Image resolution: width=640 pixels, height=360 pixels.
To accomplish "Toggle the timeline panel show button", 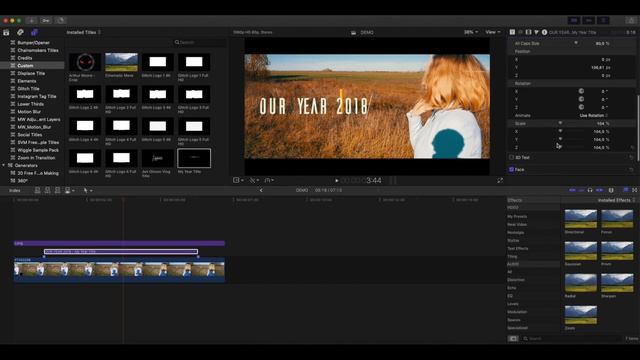I will point(589,20).
